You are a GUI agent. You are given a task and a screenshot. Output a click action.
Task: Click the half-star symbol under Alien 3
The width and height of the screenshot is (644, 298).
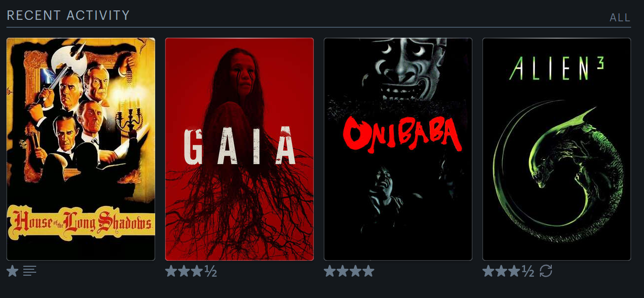(x=528, y=271)
